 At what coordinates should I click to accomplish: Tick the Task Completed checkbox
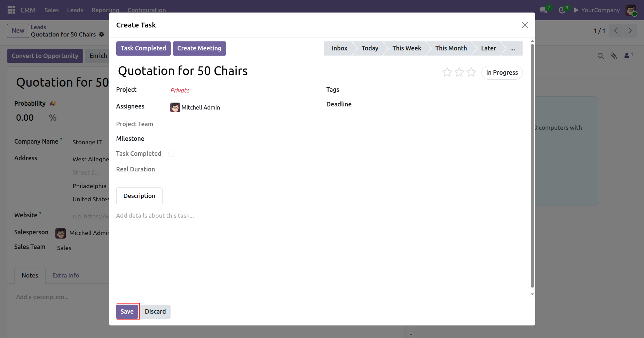point(171,154)
